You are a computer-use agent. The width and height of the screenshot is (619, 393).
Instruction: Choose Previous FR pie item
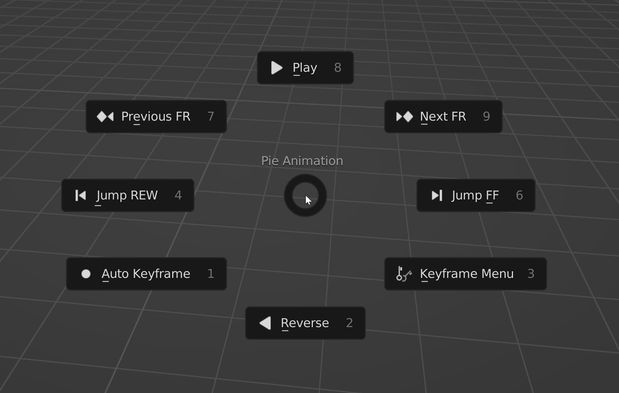[156, 116]
